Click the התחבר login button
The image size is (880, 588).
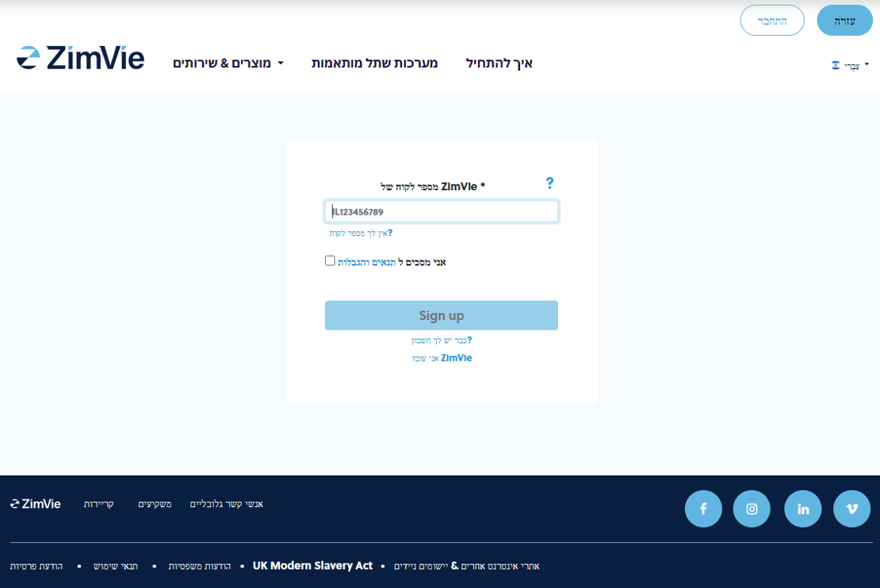tap(772, 21)
